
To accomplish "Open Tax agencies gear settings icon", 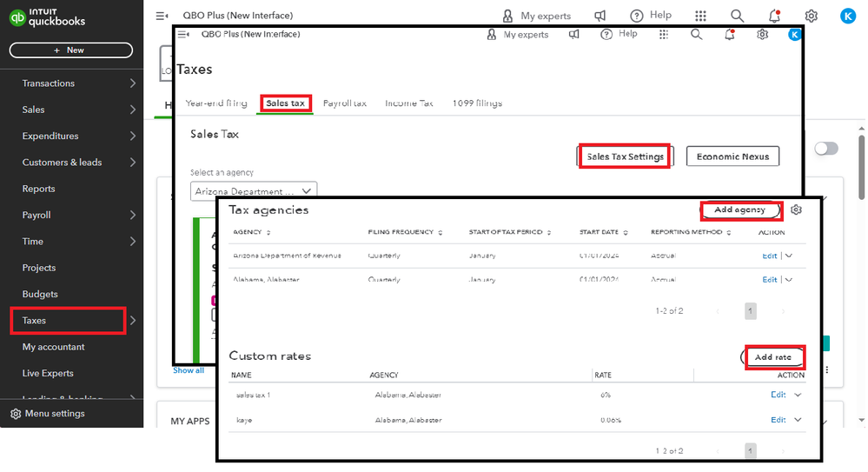I will (796, 210).
